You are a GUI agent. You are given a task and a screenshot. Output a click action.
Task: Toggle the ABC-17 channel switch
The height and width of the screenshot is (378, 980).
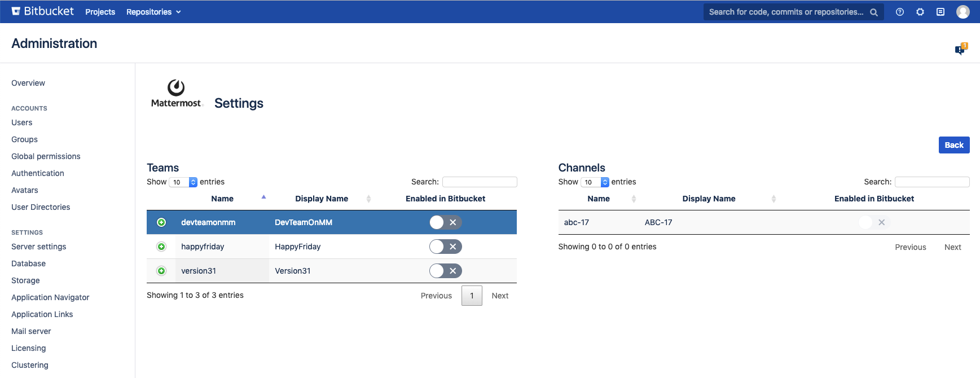(874, 222)
